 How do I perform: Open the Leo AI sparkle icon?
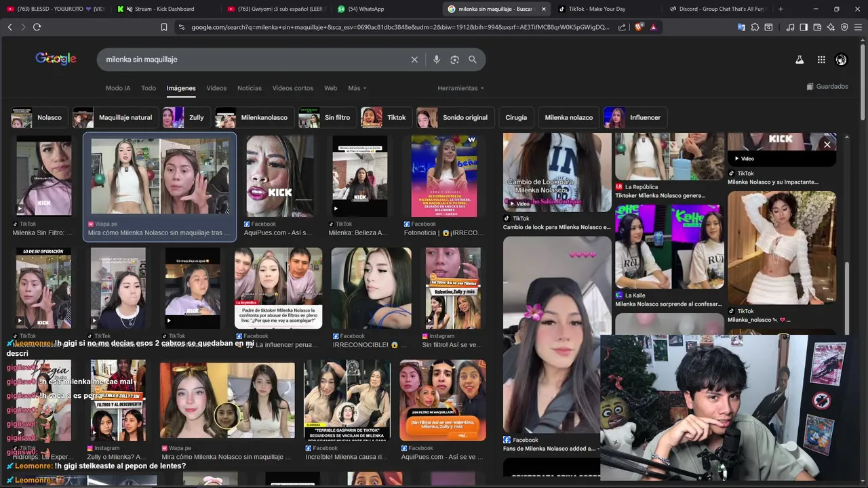point(831,27)
